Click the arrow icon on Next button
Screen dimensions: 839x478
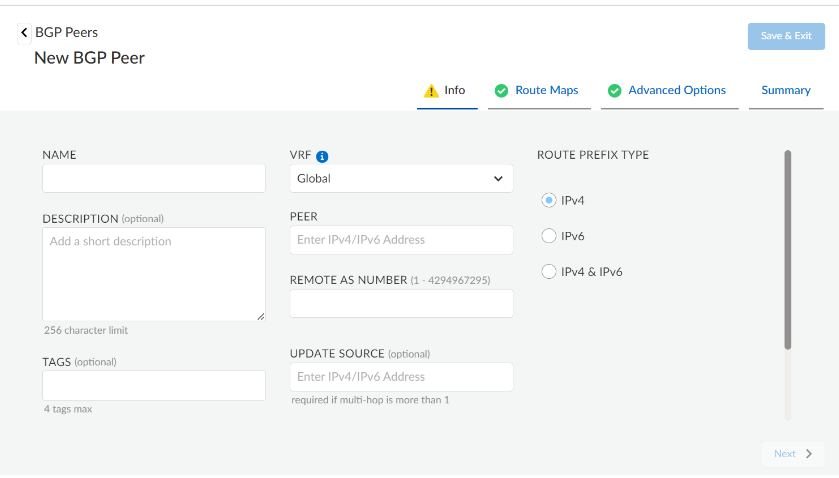(809, 454)
